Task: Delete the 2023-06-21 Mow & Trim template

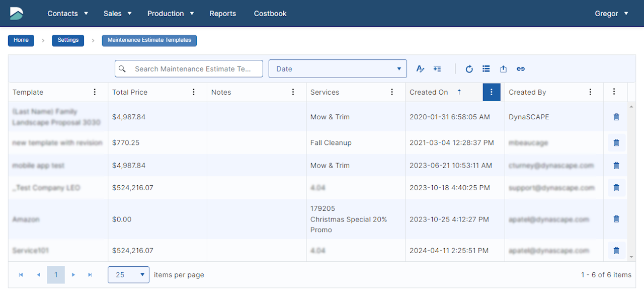Action: tap(616, 165)
